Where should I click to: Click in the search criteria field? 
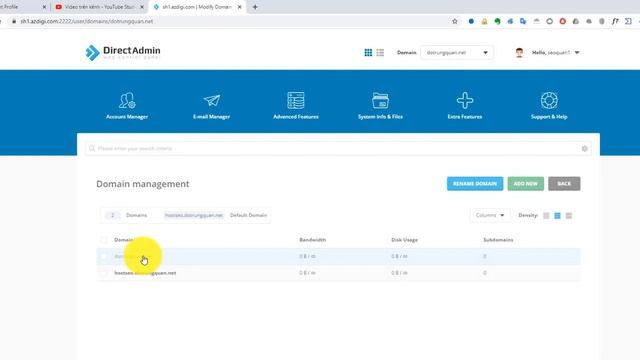point(338,149)
